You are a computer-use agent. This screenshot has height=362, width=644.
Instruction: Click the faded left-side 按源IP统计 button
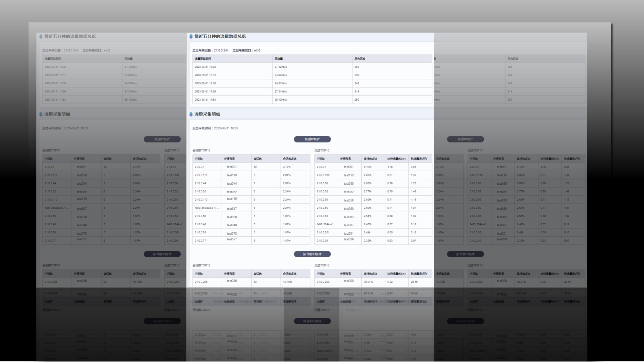[x=162, y=139]
